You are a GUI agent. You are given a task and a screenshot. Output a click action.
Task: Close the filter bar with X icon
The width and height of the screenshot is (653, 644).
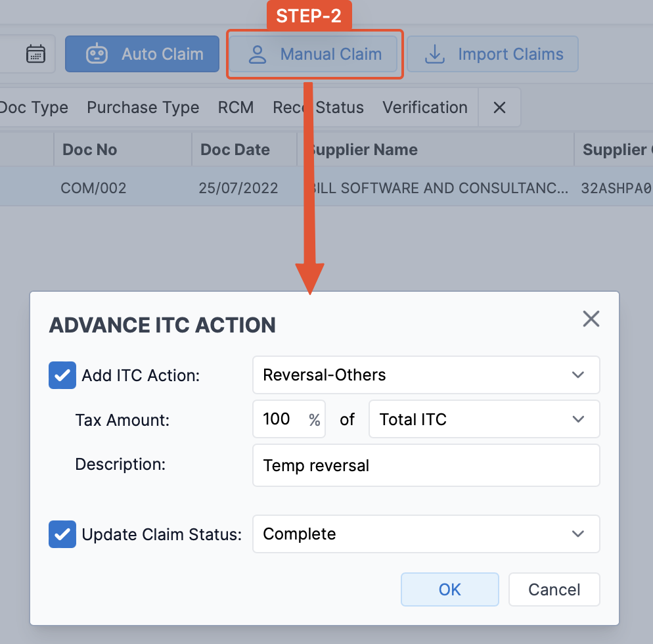coord(499,107)
